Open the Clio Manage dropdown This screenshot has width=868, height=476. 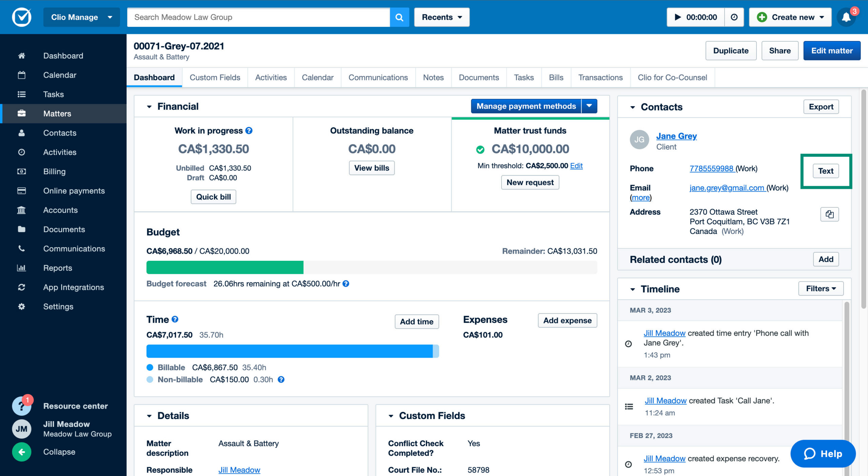81,17
